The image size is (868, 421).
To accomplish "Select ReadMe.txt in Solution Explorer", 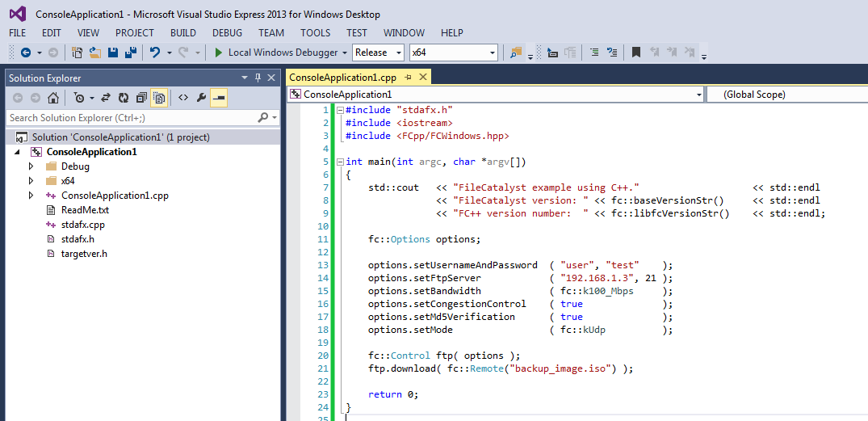I will (85, 210).
